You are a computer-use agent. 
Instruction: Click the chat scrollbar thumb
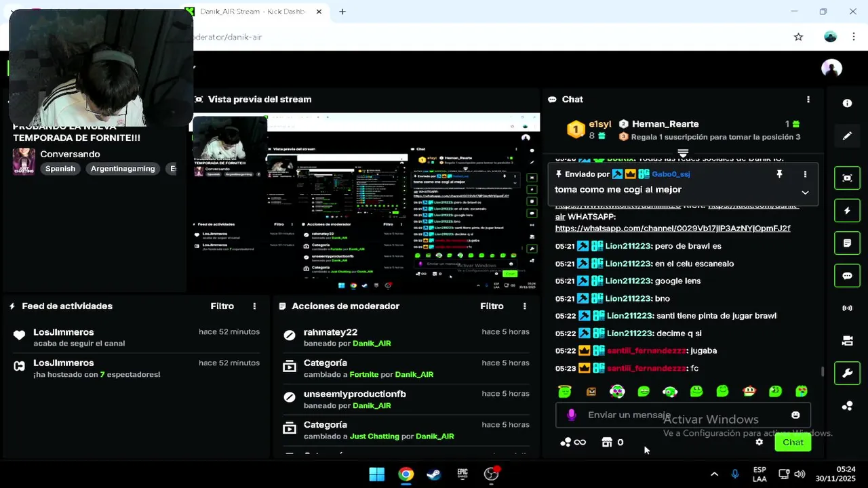tap(823, 371)
